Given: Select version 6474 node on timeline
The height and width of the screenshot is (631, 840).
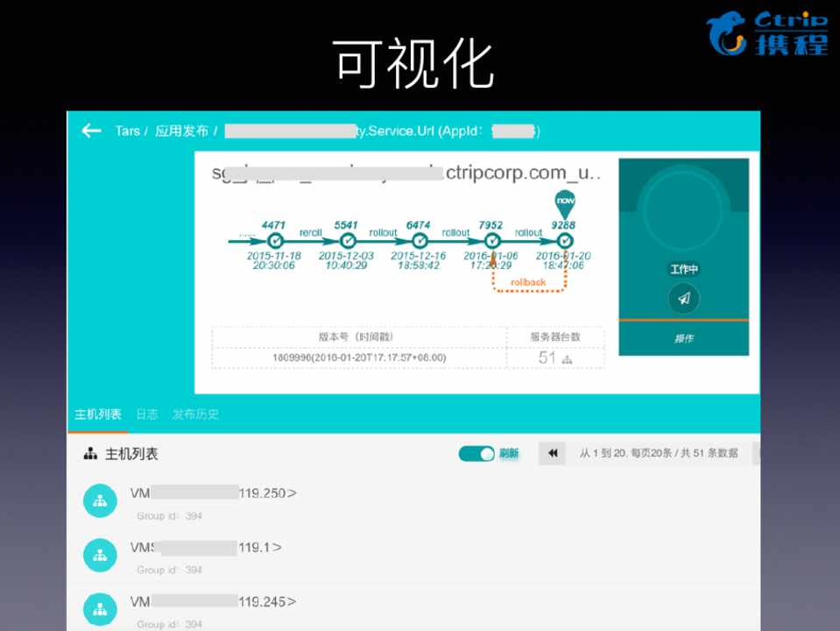Looking at the screenshot, I should tap(420, 240).
